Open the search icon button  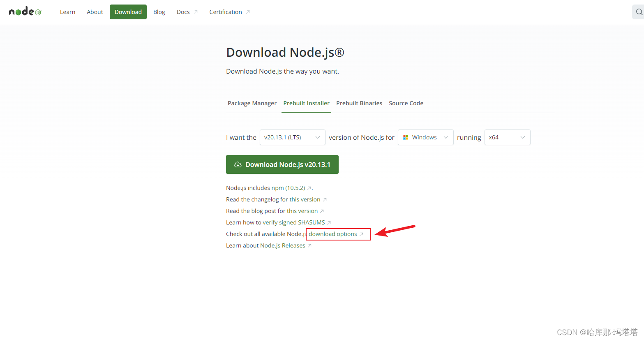tap(639, 12)
